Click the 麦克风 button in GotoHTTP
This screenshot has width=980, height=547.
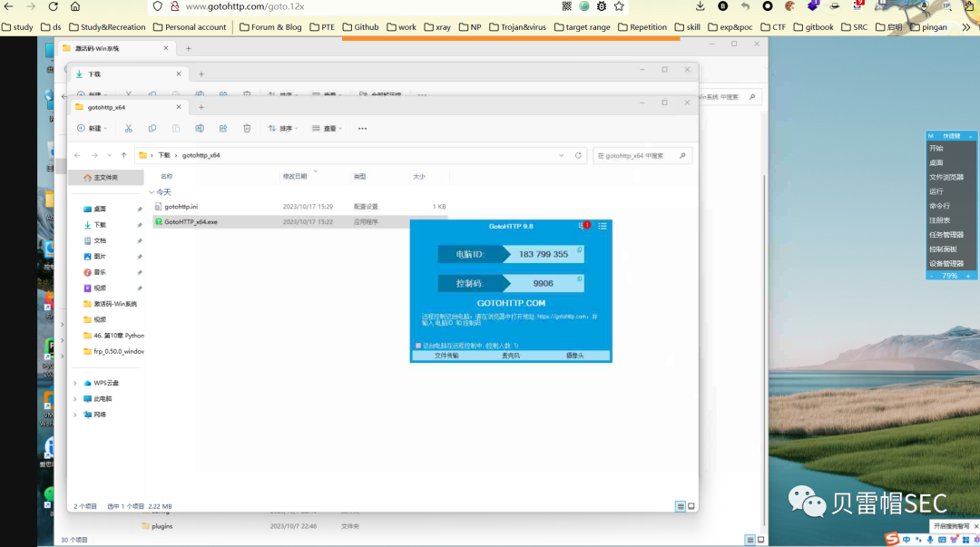point(511,355)
